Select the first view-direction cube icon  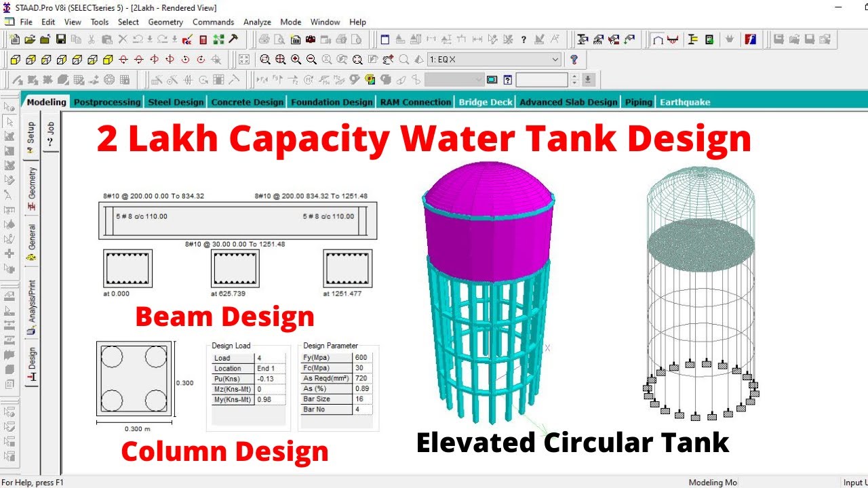pos(14,60)
